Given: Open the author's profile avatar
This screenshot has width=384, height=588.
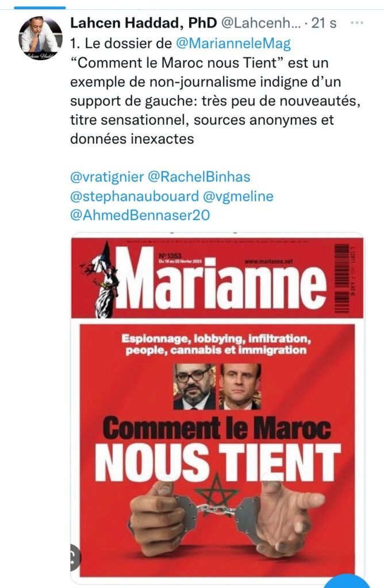Looking at the screenshot, I should pos(40,38).
